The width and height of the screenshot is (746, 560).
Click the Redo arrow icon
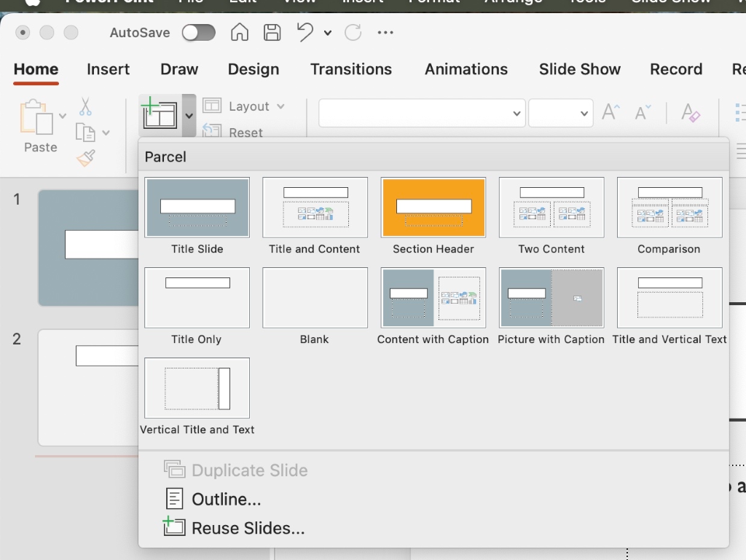[353, 32]
